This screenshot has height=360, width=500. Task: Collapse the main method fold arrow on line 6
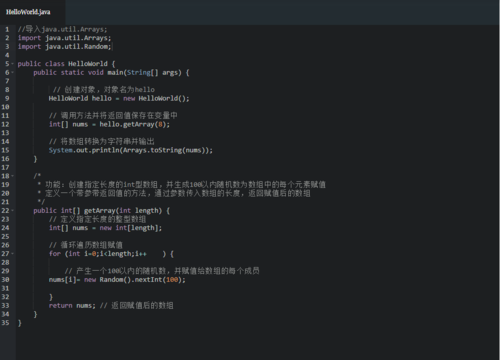[x=13, y=72]
